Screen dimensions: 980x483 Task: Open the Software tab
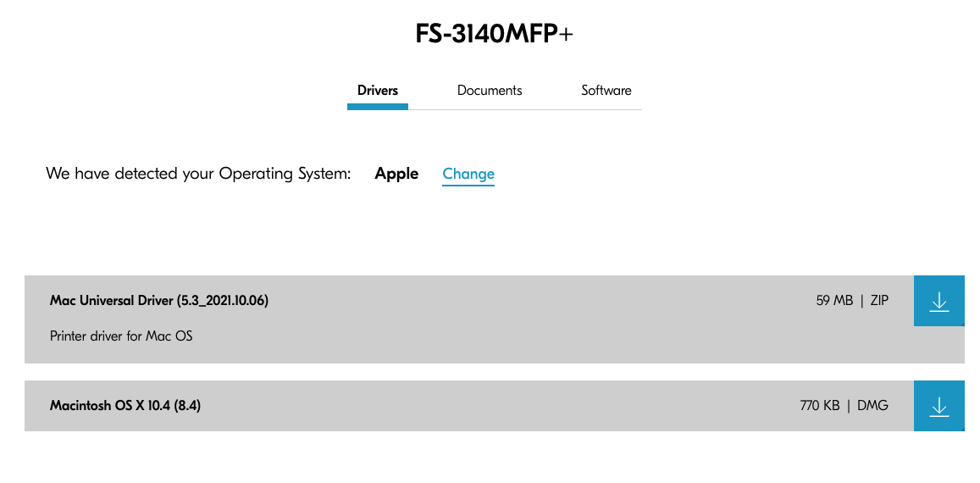(606, 90)
